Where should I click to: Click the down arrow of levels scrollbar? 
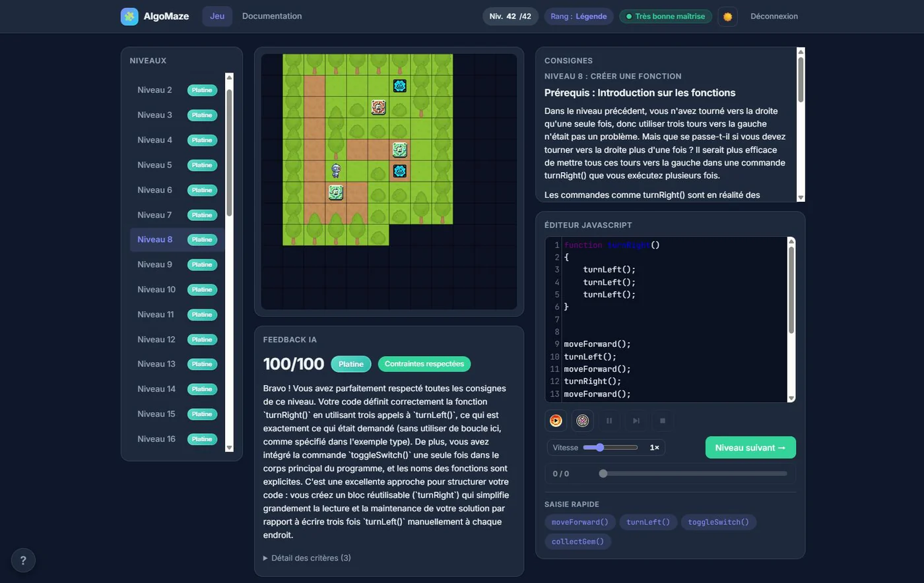229,447
